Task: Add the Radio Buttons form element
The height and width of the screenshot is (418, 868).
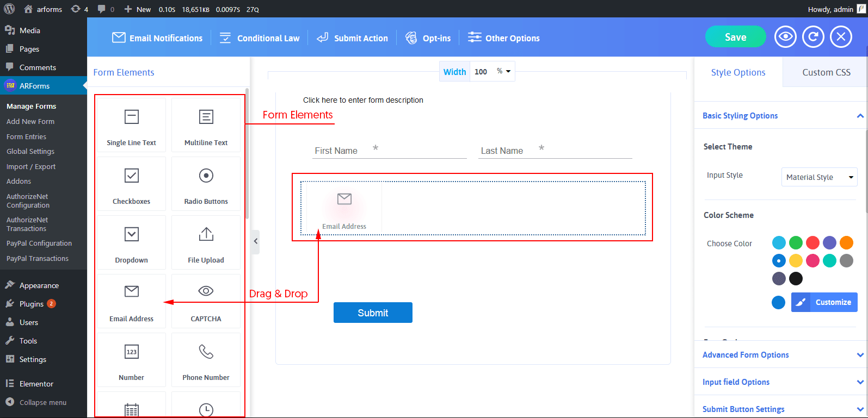Action: point(206,184)
